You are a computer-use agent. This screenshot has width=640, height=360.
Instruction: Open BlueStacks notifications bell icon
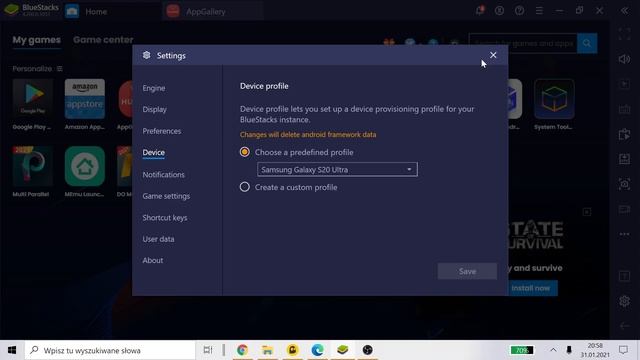[480, 11]
